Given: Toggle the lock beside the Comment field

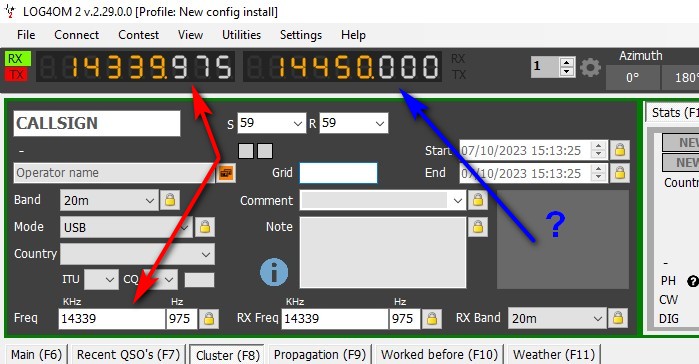Looking at the screenshot, I should (x=477, y=200).
